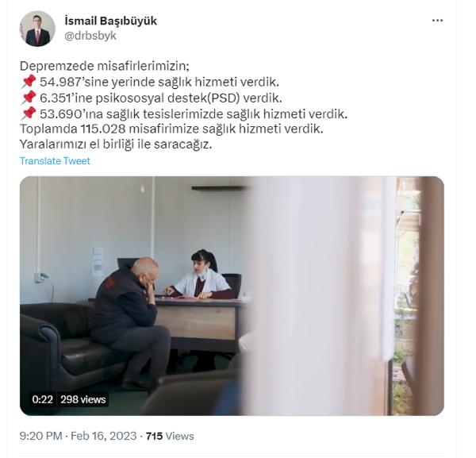The height and width of the screenshot is (458, 476).
Task: Click the pushpin emoji beside 6.351'ine
Action: 29,98
